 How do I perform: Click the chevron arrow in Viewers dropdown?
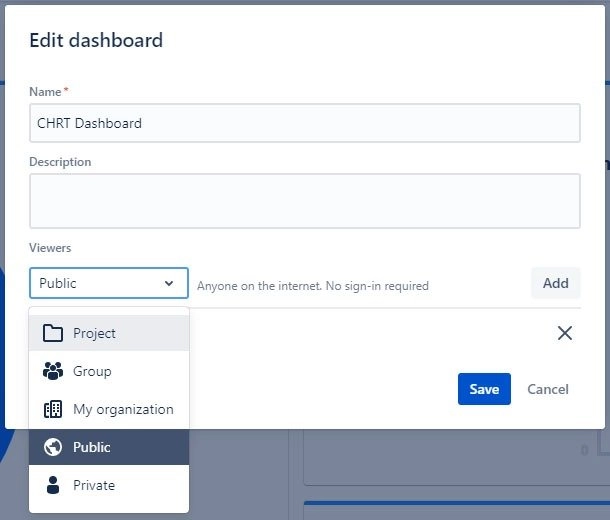click(x=169, y=283)
